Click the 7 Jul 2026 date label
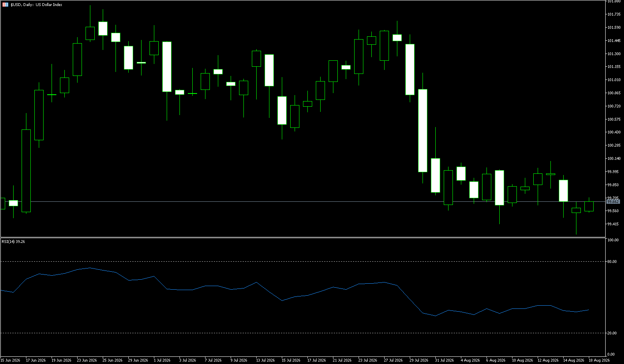The height and width of the screenshot is (364, 624). pos(213,360)
